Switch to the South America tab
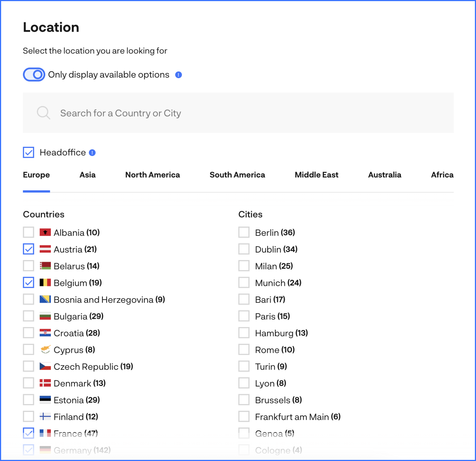This screenshot has width=476, height=461. coord(237,175)
